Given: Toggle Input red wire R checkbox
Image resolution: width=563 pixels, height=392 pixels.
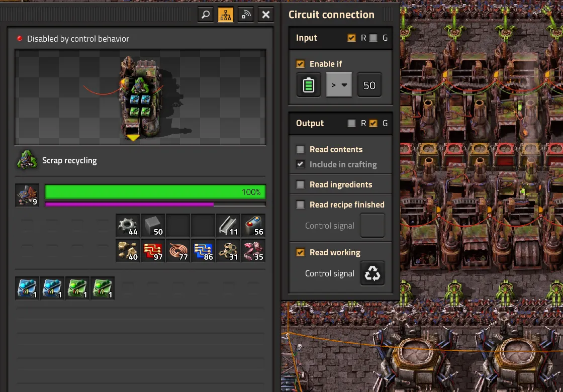Looking at the screenshot, I should (351, 38).
